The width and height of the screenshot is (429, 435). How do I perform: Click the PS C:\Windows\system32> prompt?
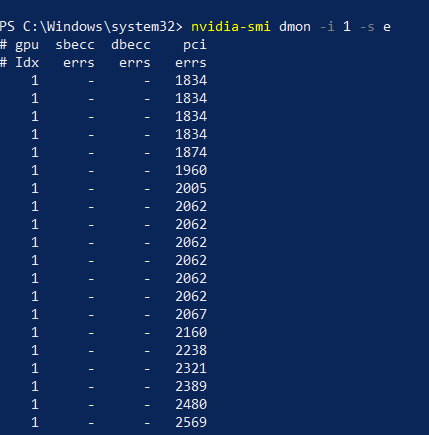tap(91, 27)
